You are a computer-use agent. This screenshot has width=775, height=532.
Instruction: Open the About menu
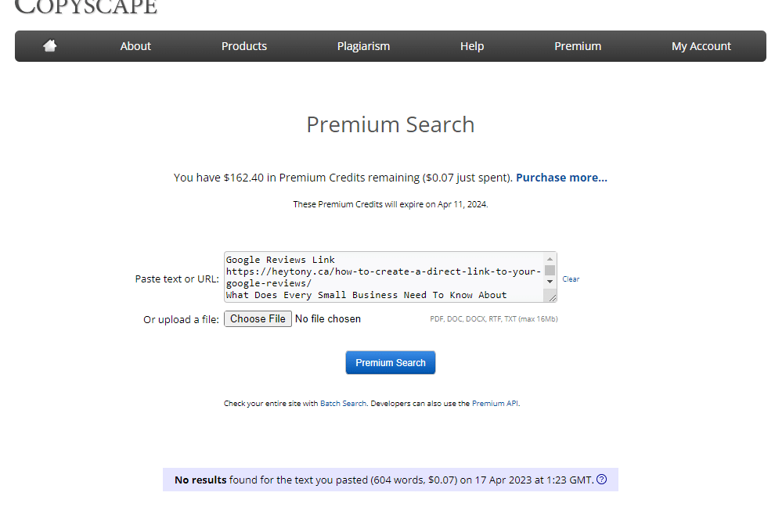click(x=135, y=46)
